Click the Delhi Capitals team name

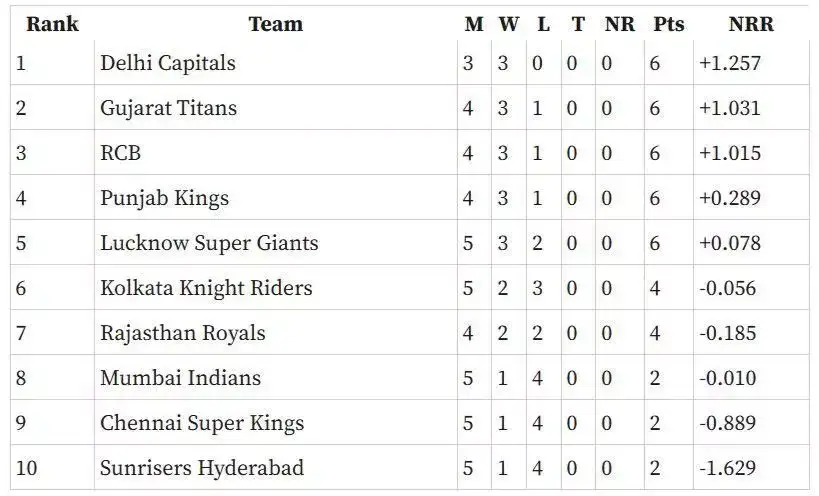[168, 63]
